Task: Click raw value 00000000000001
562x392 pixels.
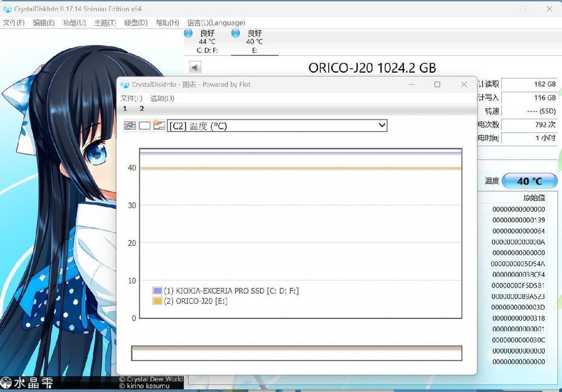Action: pyautogui.click(x=518, y=329)
